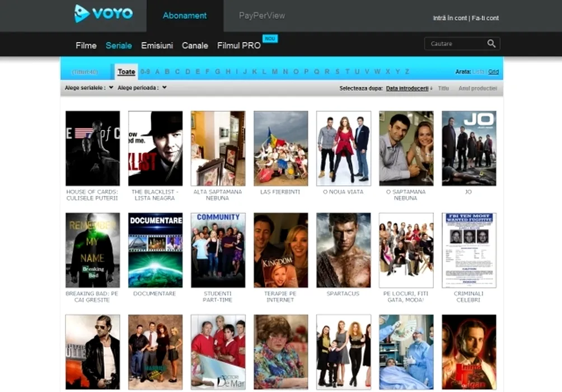Click the BREAKING BAD: PE CAI GRESITE title
This screenshot has width=562, height=392.
point(92,297)
